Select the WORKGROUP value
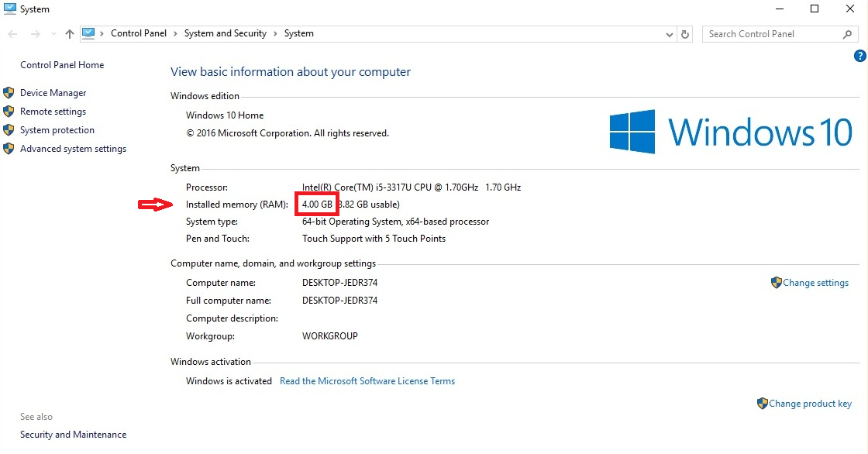The height and width of the screenshot is (454, 868). (330, 336)
